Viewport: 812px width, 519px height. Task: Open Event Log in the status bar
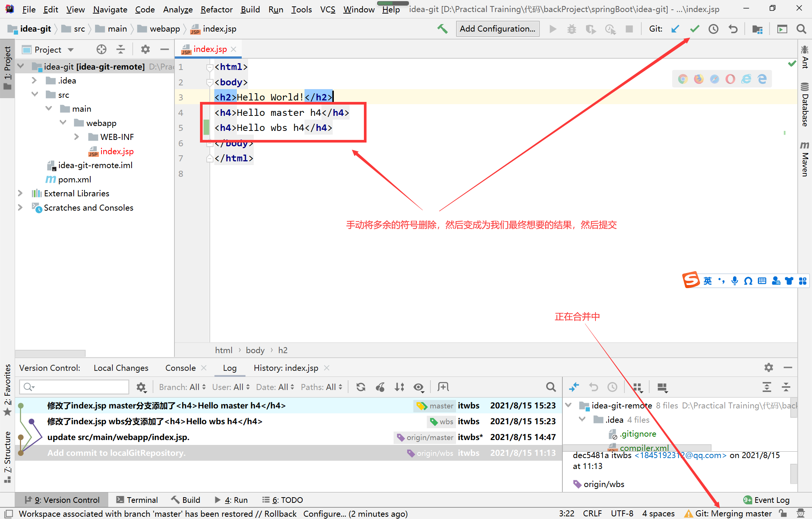coord(767,500)
